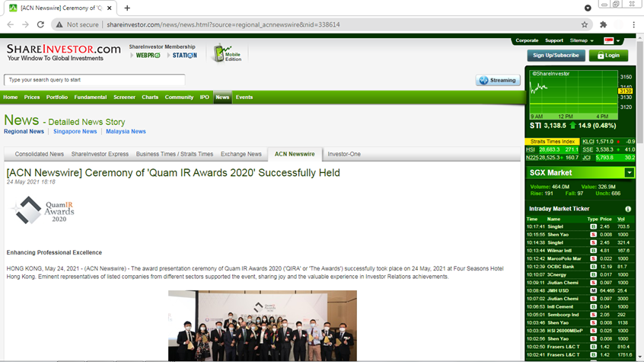Screen dimensions: 644x362
Task: Click OCBC Bank ticker row
Action: coord(580,267)
